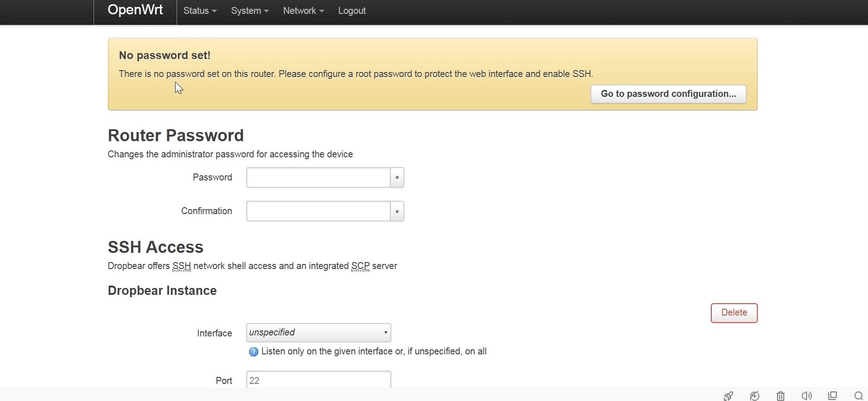The image size is (868, 401).
Task: Toggle Password field visibility with asterisk button
Action: (x=397, y=178)
